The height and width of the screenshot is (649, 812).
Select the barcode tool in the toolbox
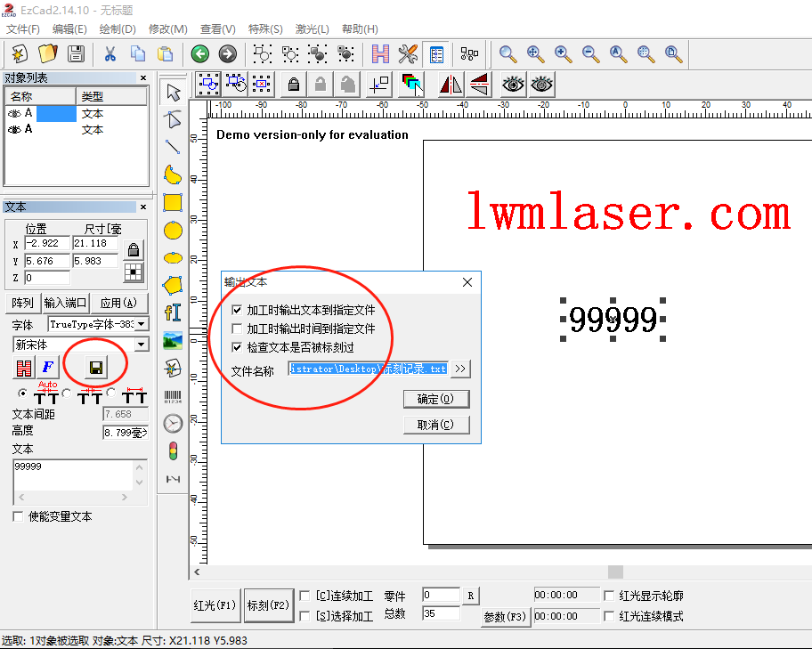[x=173, y=396]
